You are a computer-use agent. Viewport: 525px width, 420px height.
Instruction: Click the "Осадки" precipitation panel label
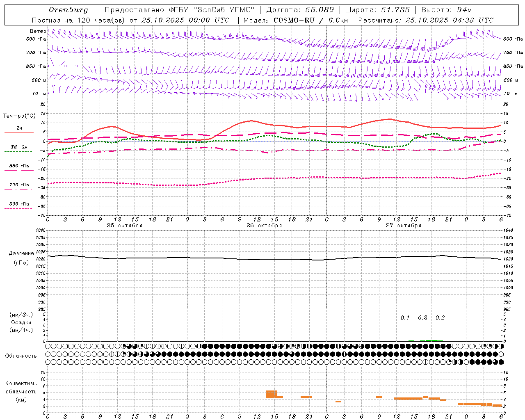[x=21, y=322]
